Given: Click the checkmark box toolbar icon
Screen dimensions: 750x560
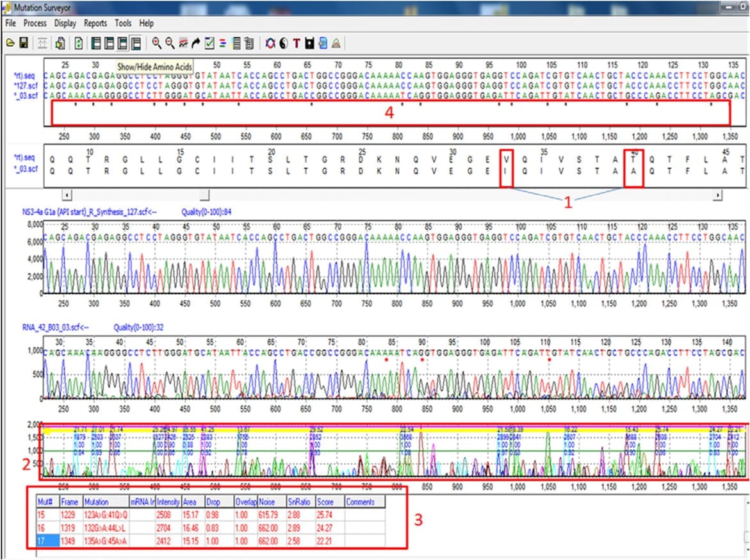Looking at the screenshot, I should coord(209,43).
